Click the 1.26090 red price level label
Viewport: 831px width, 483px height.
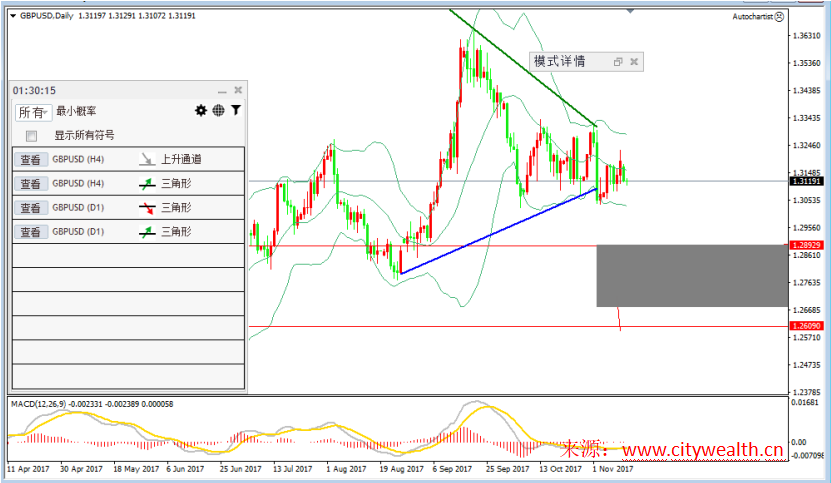point(806,326)
